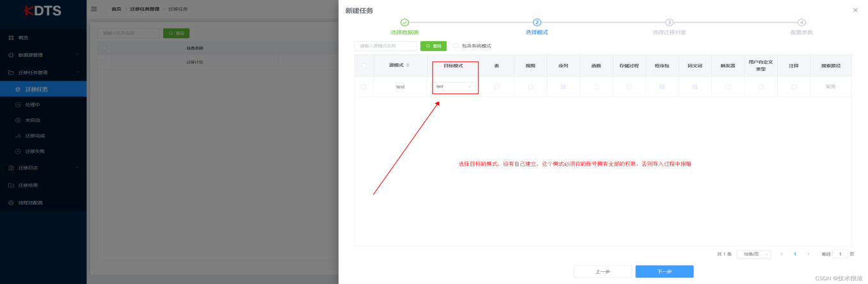Go to previous page arrow in pagination
Viewport: 868px width, 284px height.
pyautogui.click(x=782, y=254)
